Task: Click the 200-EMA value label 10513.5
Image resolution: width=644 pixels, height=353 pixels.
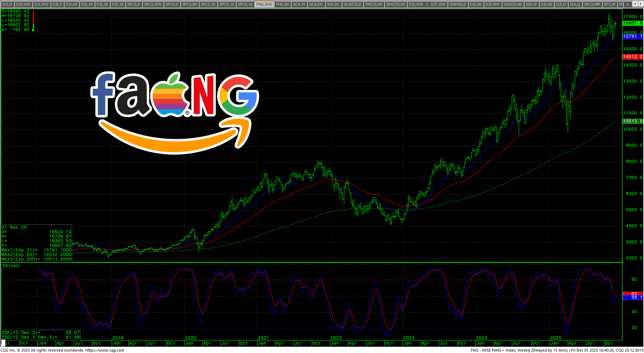Action: 632,121
